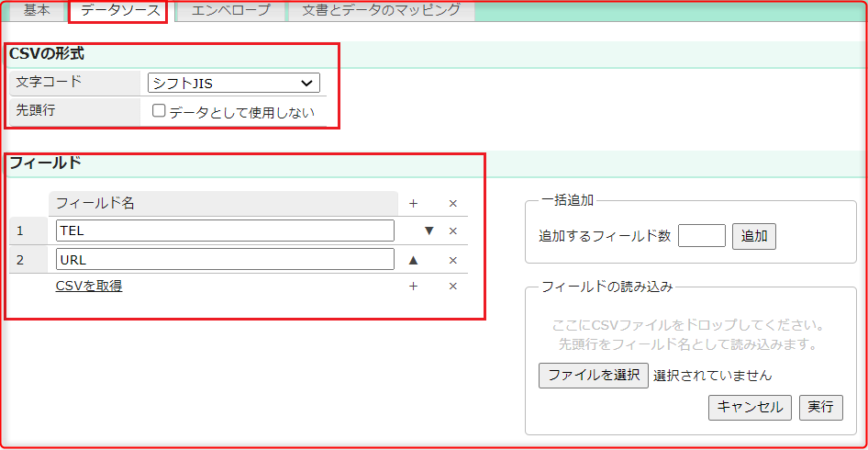Focus the 追加するフィールド数 input box

click(701, 236)
